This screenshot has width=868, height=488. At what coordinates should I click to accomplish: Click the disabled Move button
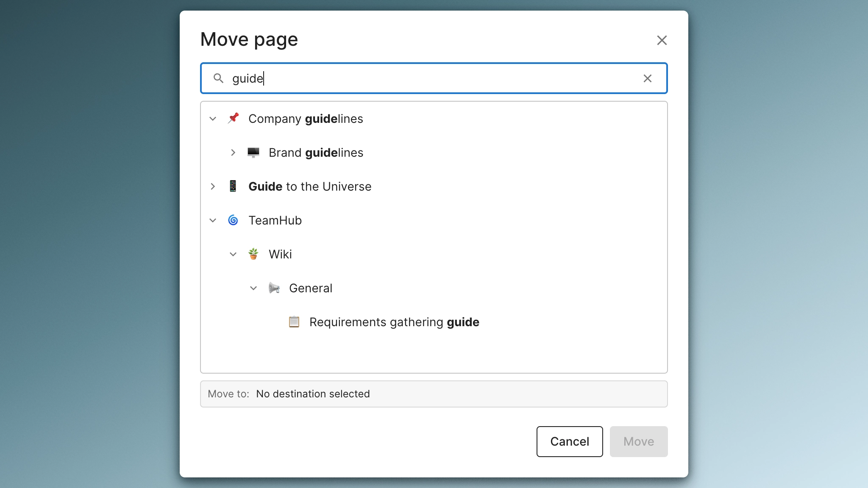point(638,441)
